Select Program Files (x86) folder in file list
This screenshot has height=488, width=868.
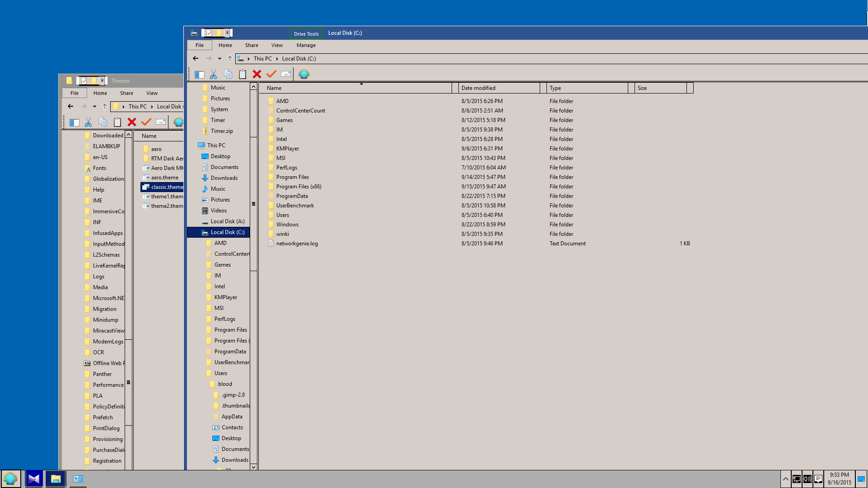[x=299, y=187]
